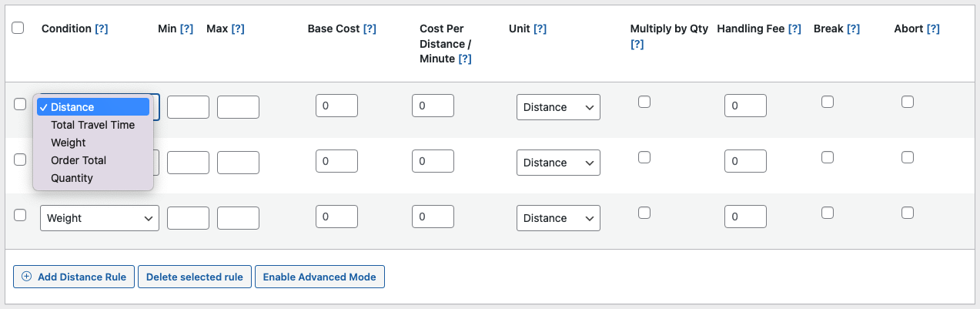Image resolution: width=980 pixels, height=309 pixels.
Task: Click Enable Advanced Mode button
Action: click(319, 277)
